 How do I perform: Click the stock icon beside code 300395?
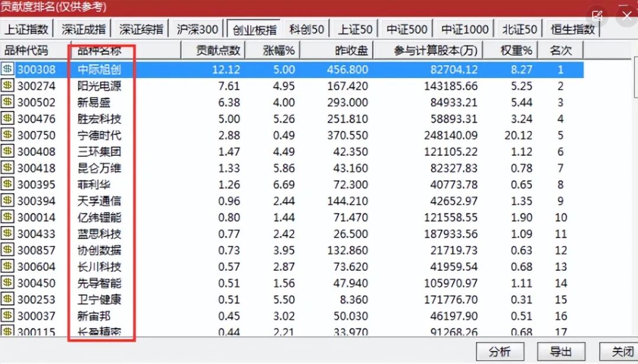[x=7, y=184]
